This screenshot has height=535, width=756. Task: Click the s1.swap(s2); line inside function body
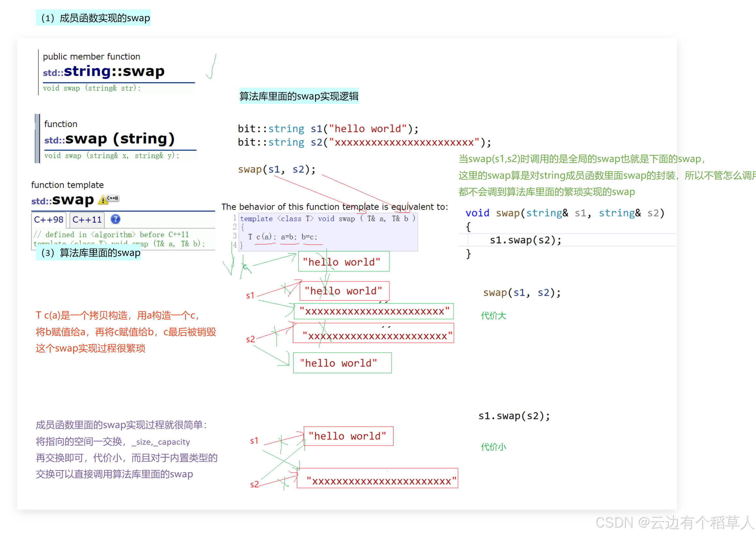click(x=526, y=240)
